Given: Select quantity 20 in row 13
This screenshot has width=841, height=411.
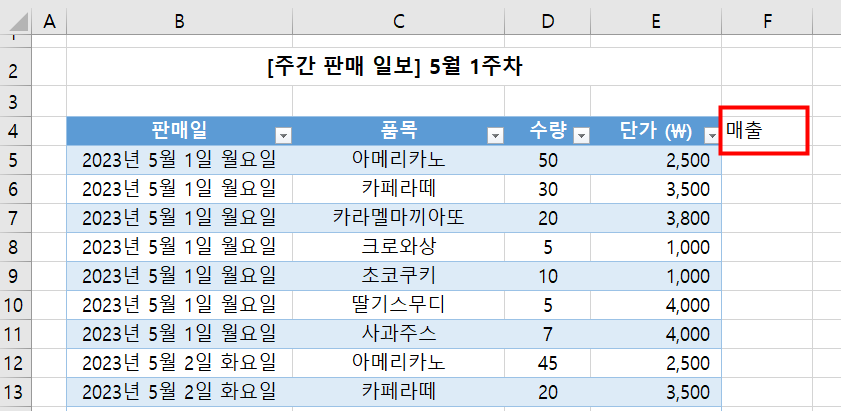Looking at the screenshot, I should click(548, 392).
